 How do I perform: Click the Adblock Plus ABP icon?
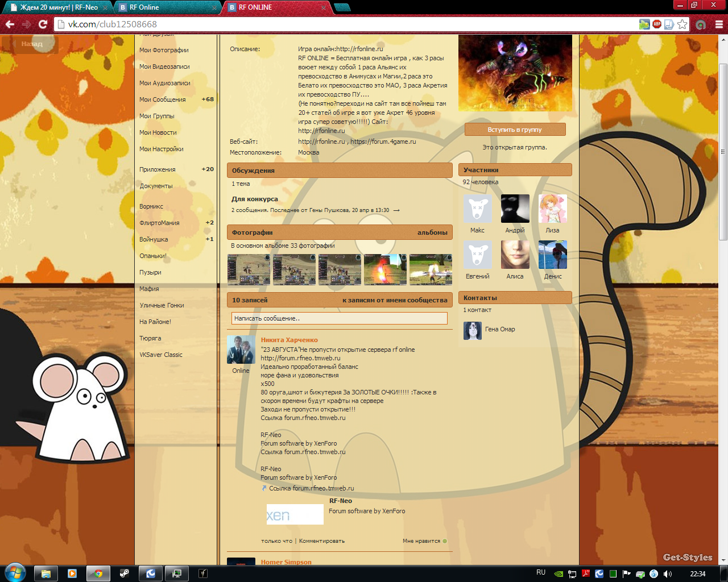pyautogui.click(x=657, y=24)
